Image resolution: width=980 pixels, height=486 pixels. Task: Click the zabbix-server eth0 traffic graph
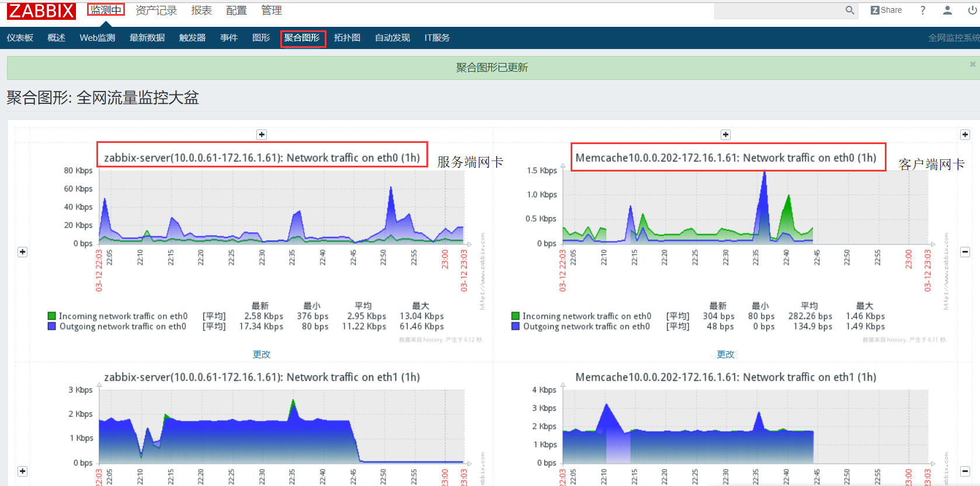coord(282,208)
